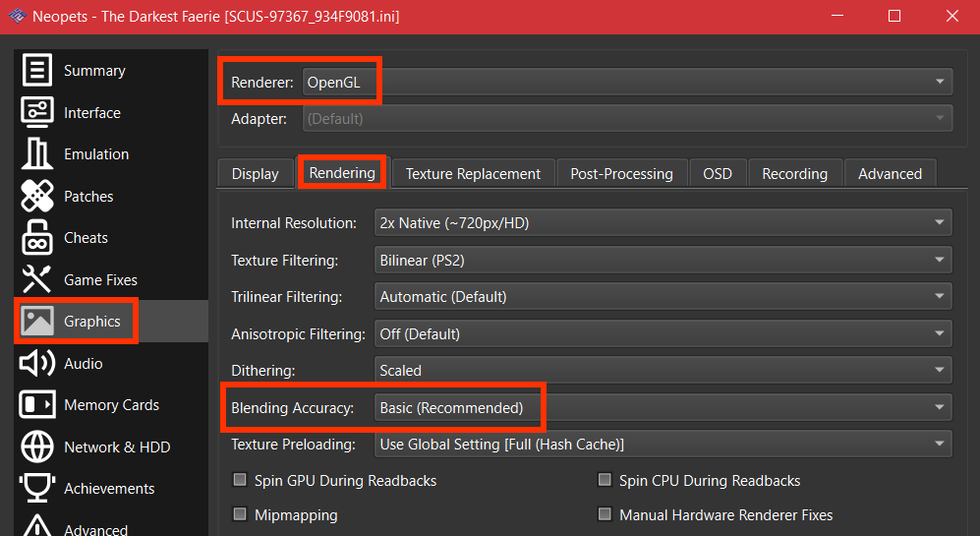Expand the Texture Filtering dropdown
980x536 pixels.
(663, 260)
